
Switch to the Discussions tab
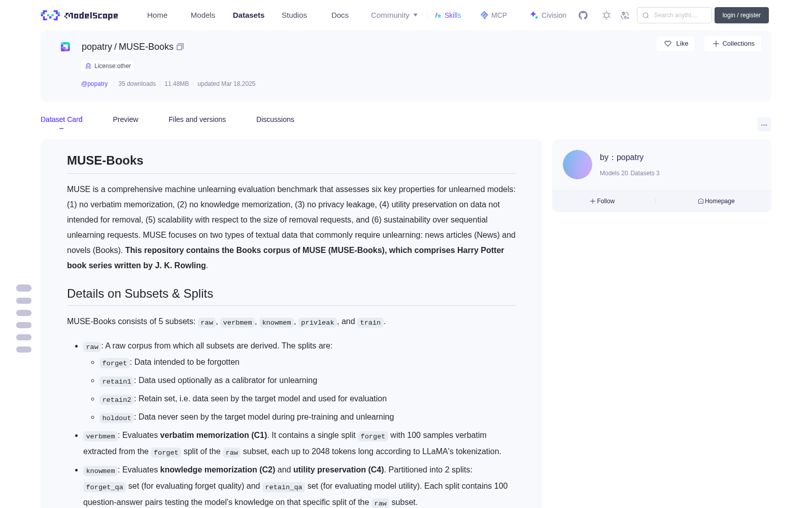[x=275, y=119]
